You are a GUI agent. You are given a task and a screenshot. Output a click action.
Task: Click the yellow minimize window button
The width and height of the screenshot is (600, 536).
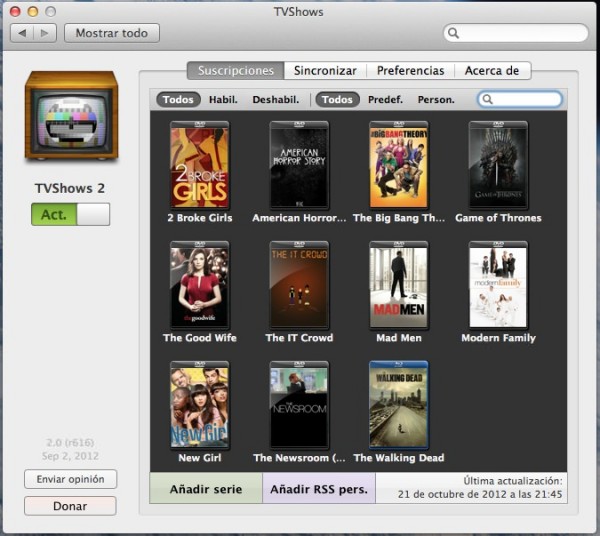pos(33,11)
